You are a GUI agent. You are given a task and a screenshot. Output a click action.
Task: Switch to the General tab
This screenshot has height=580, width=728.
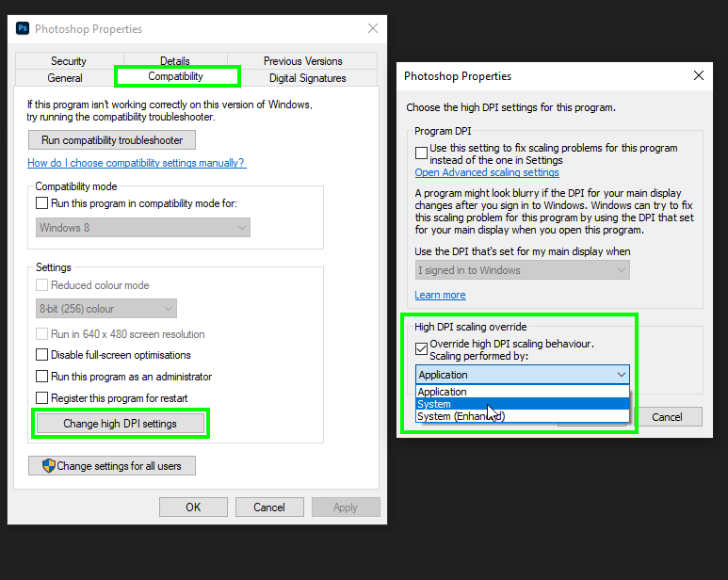coord(65,78)
